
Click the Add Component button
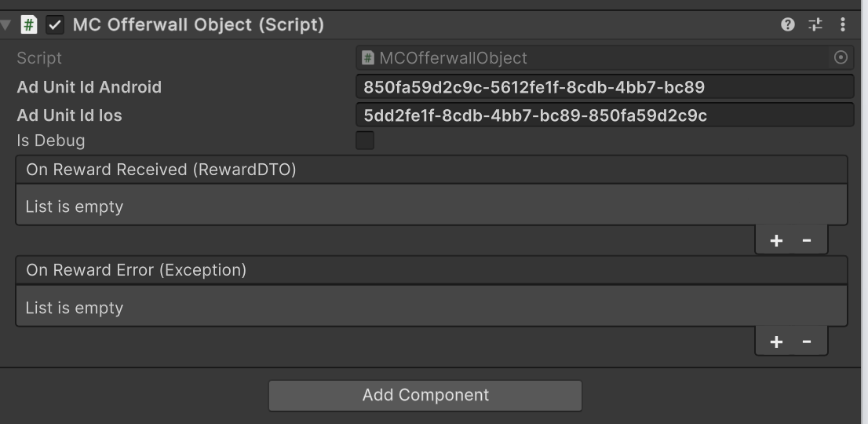425,395
